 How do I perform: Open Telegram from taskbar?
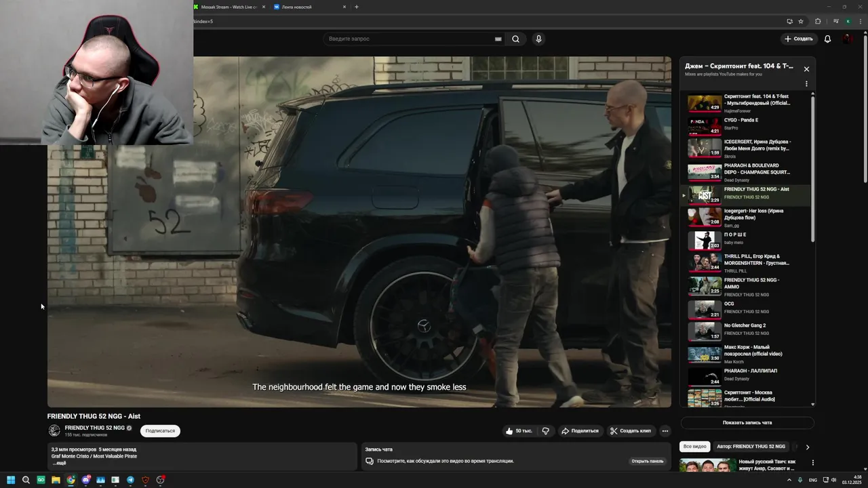130,480
